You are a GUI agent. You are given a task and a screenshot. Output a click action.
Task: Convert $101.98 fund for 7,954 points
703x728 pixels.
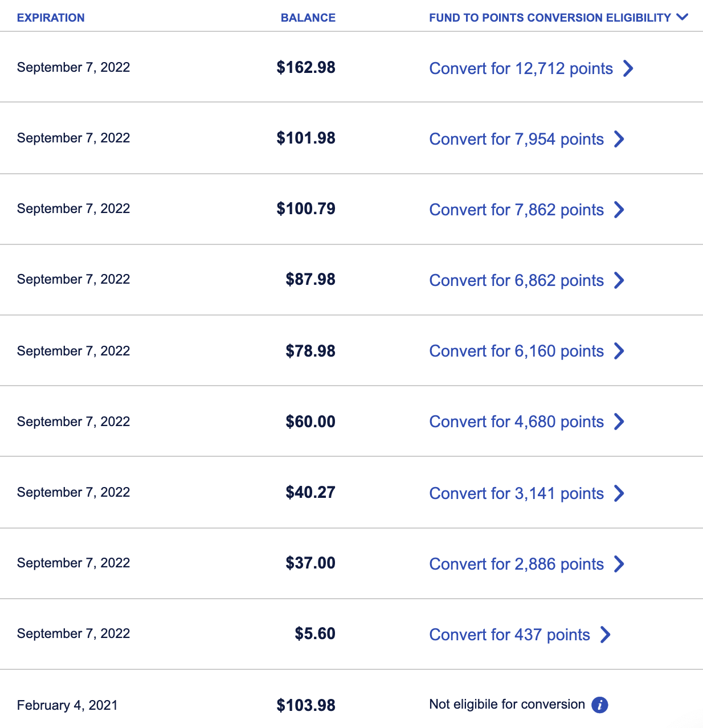click(x=516, y=139)
